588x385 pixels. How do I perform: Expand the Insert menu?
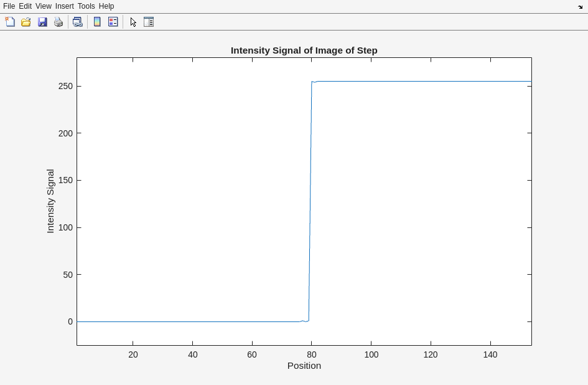pos(64,6)
